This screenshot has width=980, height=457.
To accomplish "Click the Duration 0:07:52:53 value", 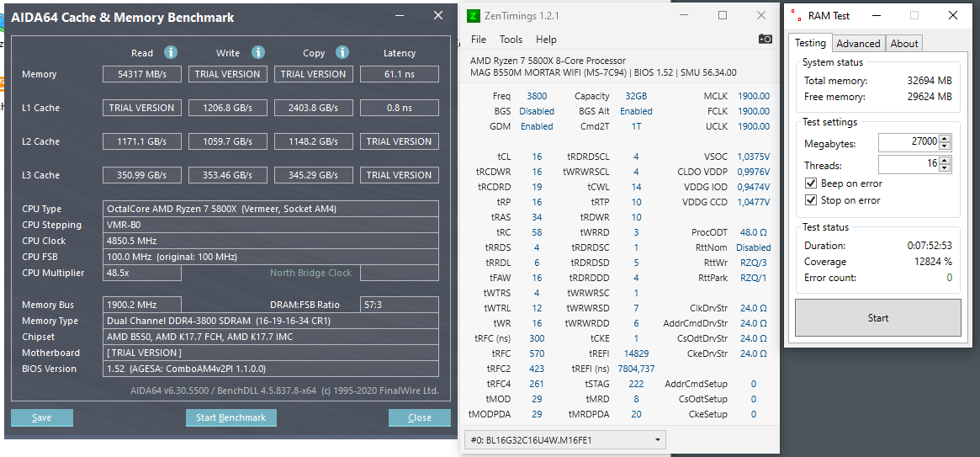I will (930, 246).
